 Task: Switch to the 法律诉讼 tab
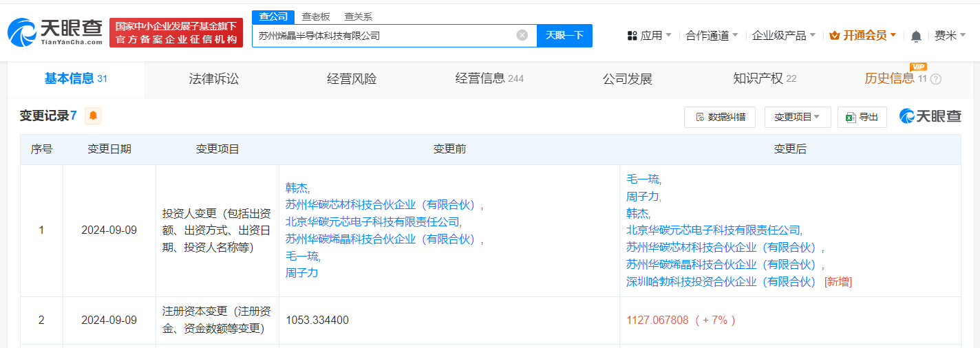pyautogui.click(x=214, y=79)
